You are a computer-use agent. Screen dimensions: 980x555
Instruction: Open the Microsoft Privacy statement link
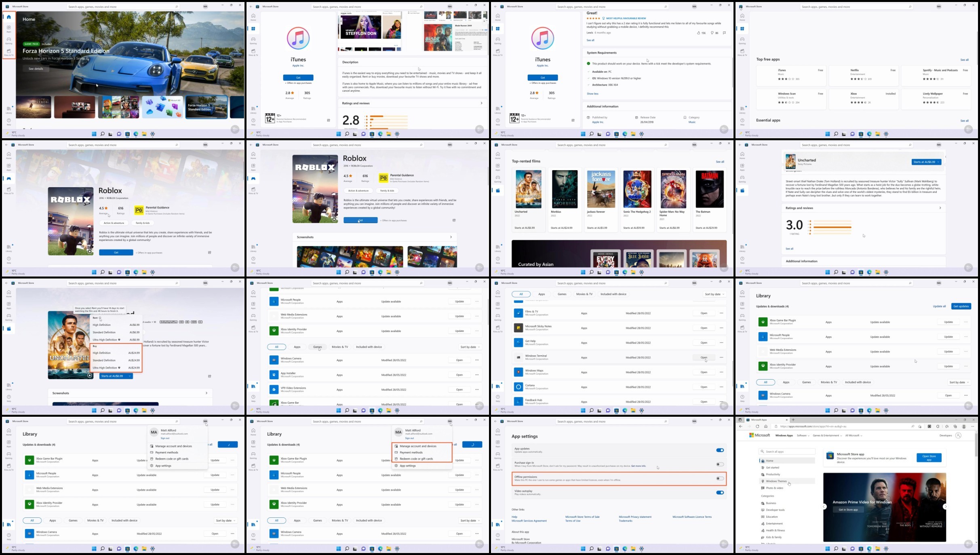coord(635,517)
